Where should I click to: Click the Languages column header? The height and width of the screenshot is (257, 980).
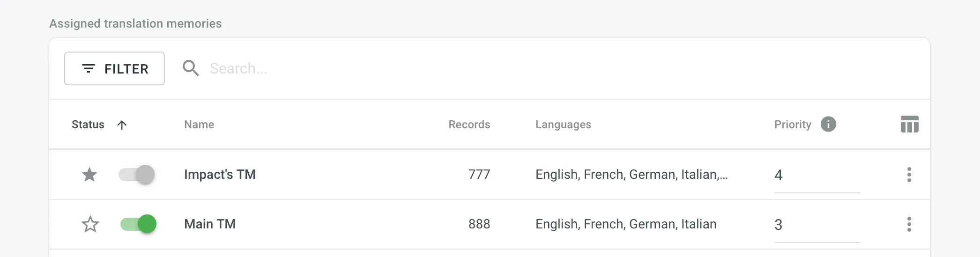coord(563,125)
